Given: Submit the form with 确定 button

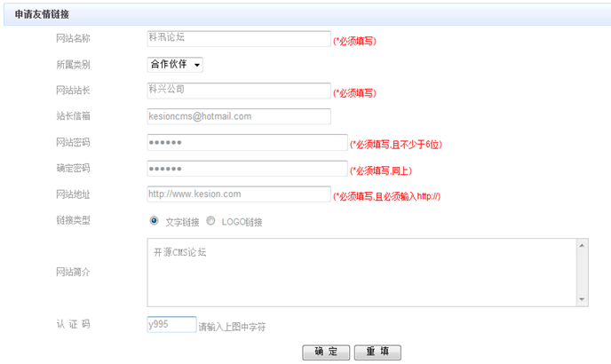Looking at the screenshot, I should coord(326,352).
